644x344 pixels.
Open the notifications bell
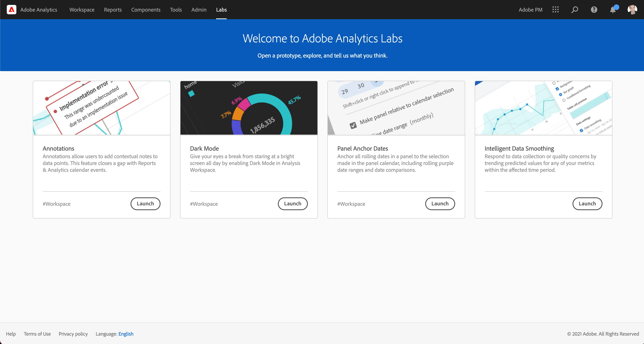(x=613, y=10)
